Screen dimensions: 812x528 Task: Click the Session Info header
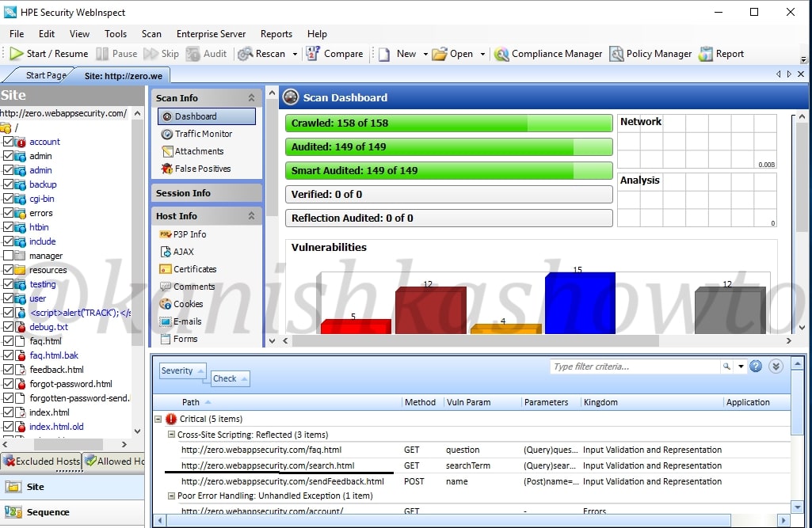click(x=206, y=193)
